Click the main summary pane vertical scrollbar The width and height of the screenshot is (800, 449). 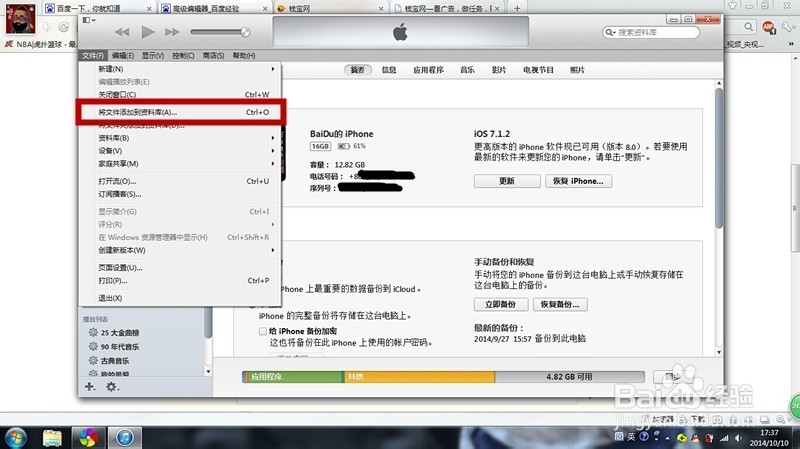719,158
